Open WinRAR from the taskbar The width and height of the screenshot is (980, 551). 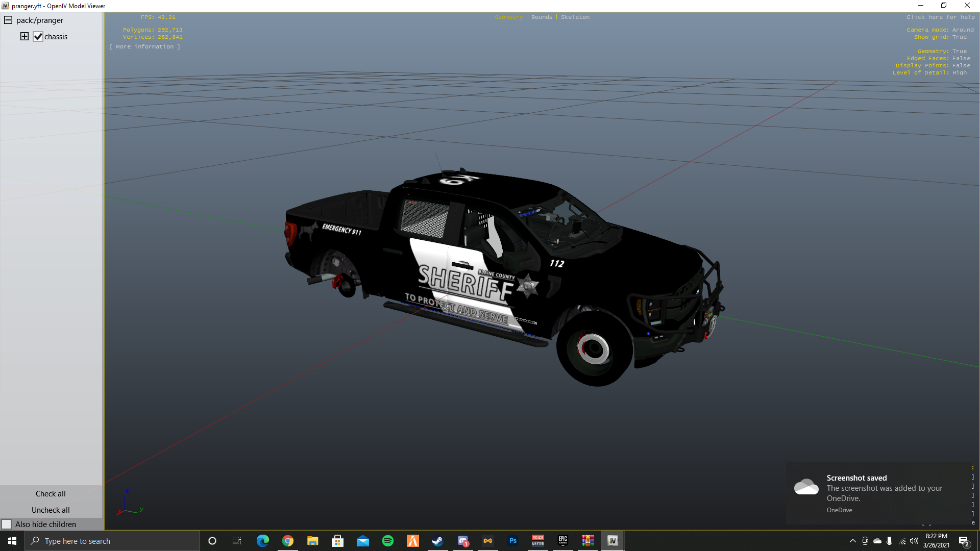(588, 541)
